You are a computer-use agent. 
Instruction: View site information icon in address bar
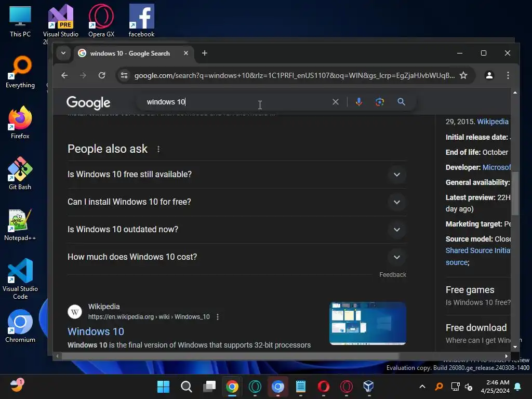[x=124, y=75]
